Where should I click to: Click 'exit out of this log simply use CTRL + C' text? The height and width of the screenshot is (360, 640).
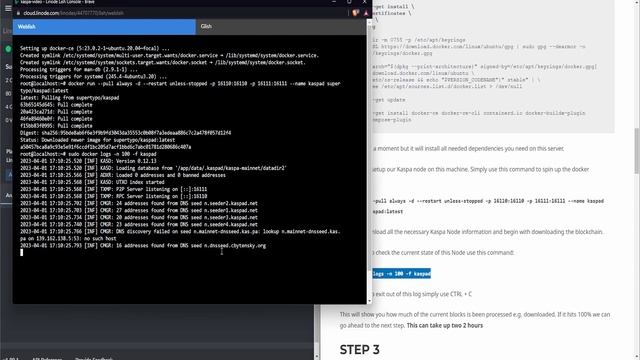pos(423,294)
